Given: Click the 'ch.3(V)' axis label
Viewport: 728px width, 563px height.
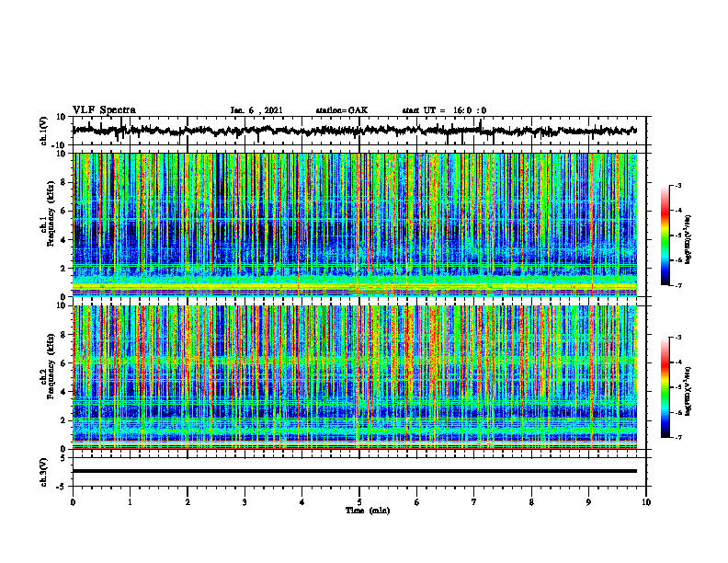Looking at the screenshot, I should tap(43, 473).
